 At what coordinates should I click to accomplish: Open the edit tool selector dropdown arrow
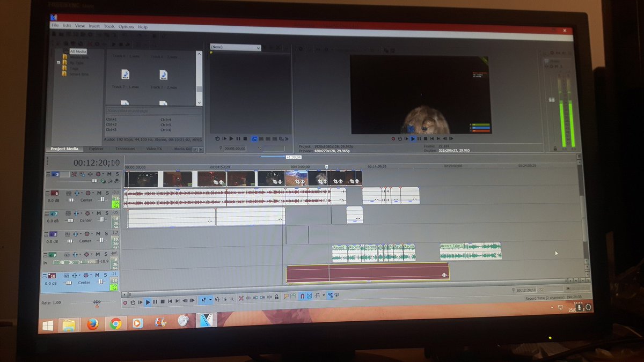210,300
